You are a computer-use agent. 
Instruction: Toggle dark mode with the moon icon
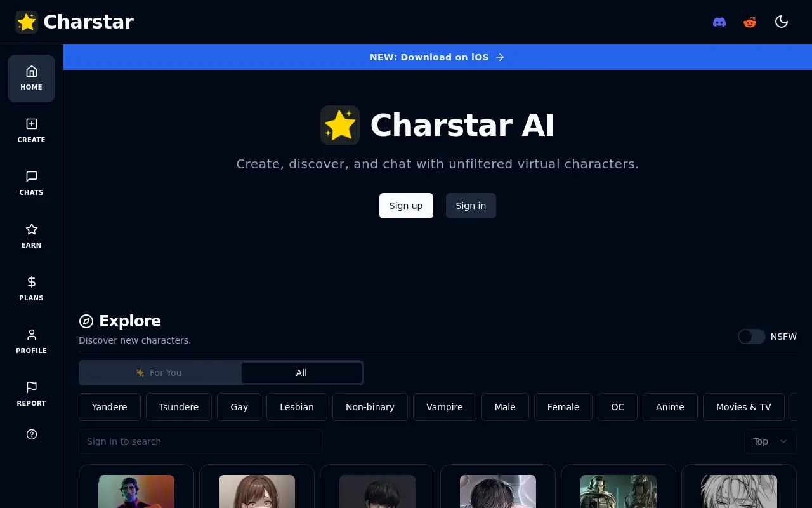(782, 22)
